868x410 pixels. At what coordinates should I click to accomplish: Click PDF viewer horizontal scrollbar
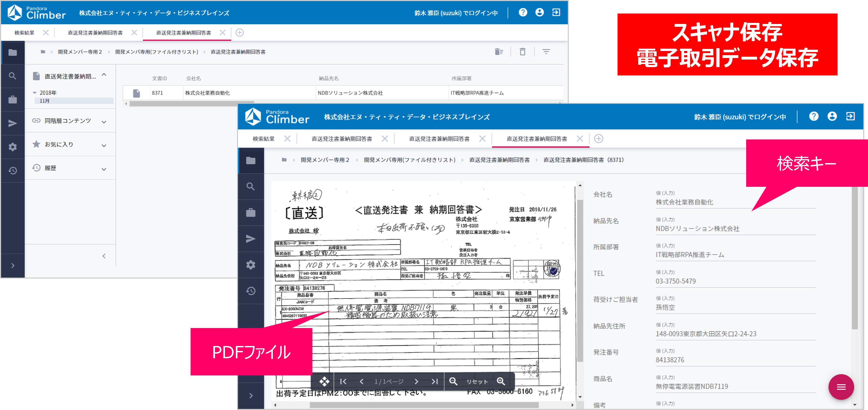pyautogui.click(x=424, y=405)
